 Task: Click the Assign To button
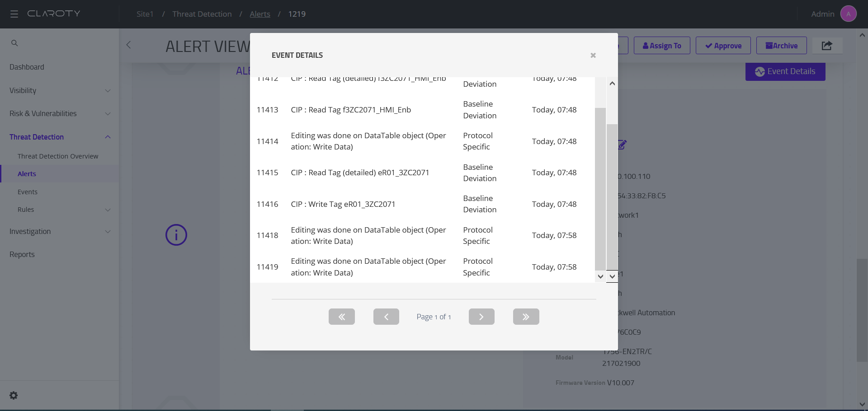[662, 46]
